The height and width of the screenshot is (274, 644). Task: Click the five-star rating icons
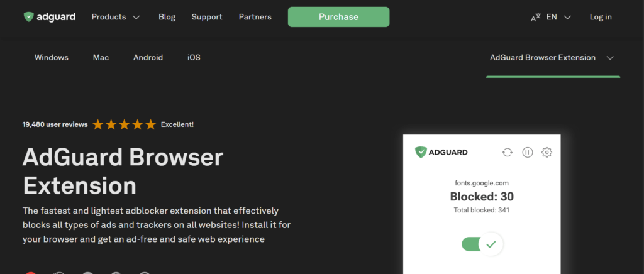tap(124, 124)
